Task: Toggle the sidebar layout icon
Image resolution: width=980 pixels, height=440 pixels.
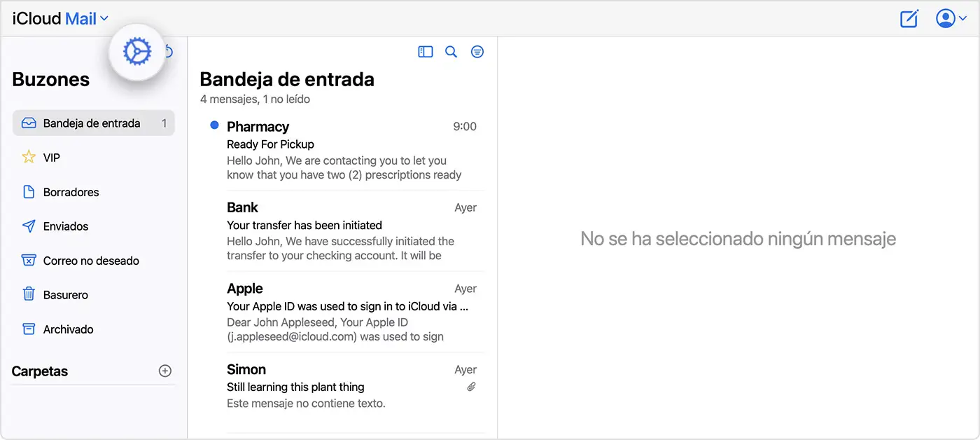Action: coord(426,52)
